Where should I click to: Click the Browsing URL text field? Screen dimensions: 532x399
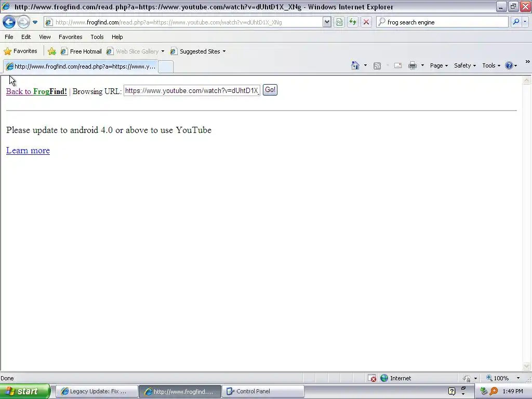click(192, 90)
